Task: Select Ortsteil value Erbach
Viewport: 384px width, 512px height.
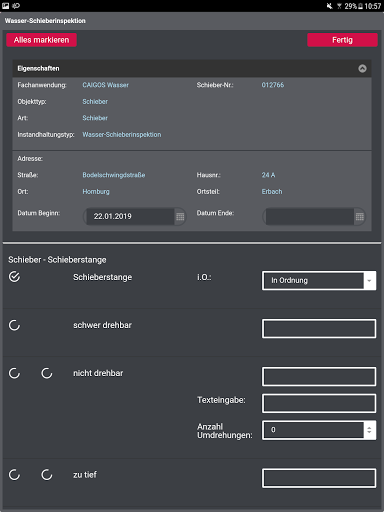Action: 272,192
